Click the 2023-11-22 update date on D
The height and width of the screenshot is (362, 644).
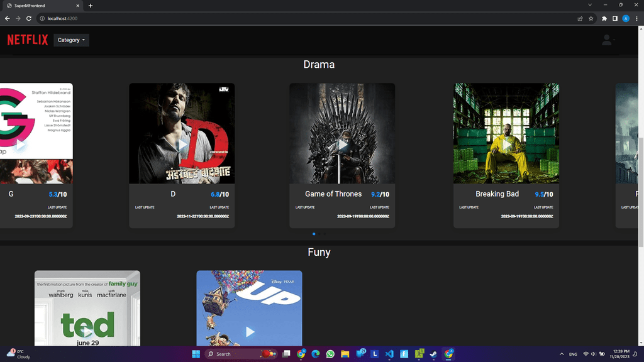tap(203, 216)
